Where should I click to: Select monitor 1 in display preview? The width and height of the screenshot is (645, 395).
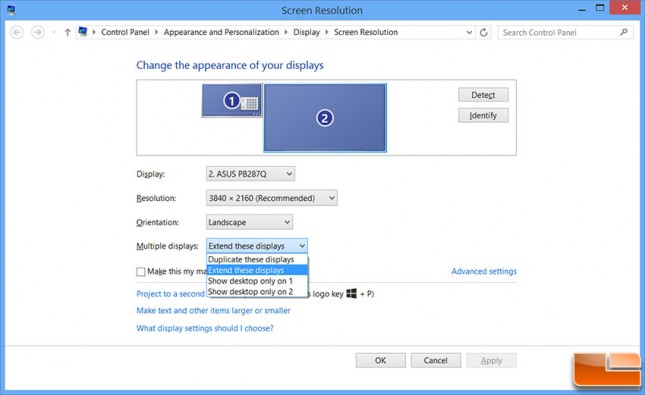pos(232,100)
